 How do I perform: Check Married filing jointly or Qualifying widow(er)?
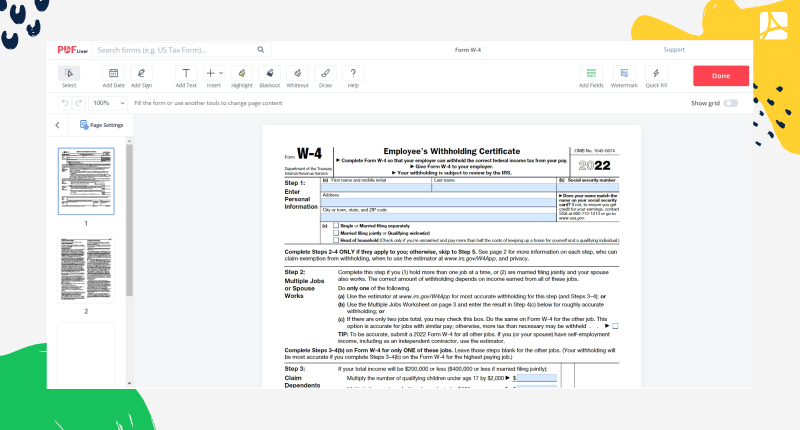[336, 233]
